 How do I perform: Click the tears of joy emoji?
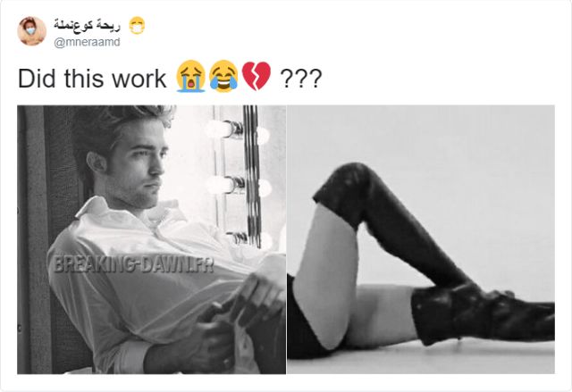223,76
